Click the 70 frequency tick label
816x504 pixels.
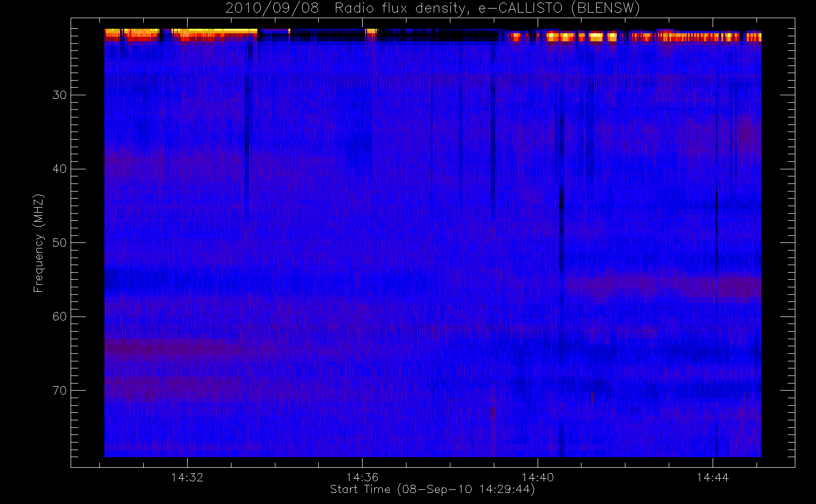60,390
